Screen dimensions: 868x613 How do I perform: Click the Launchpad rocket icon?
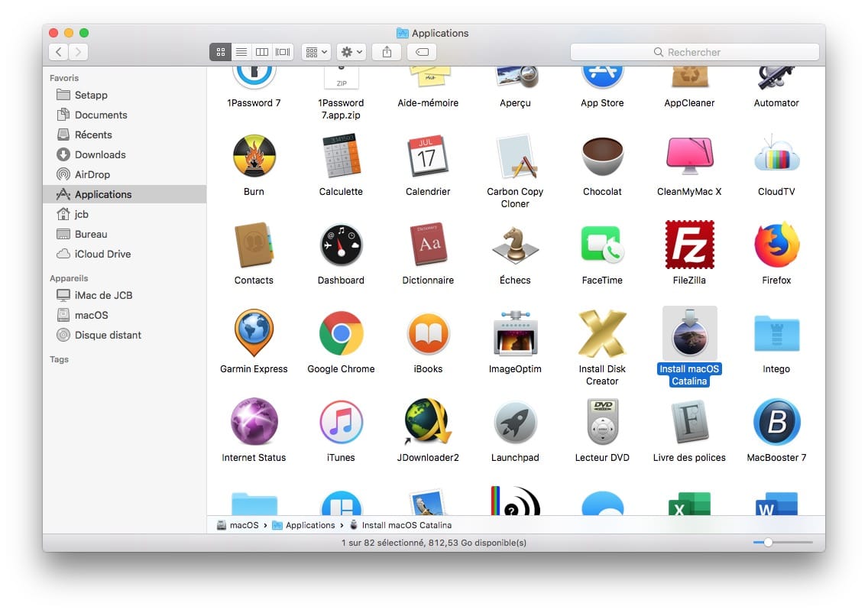515,423
